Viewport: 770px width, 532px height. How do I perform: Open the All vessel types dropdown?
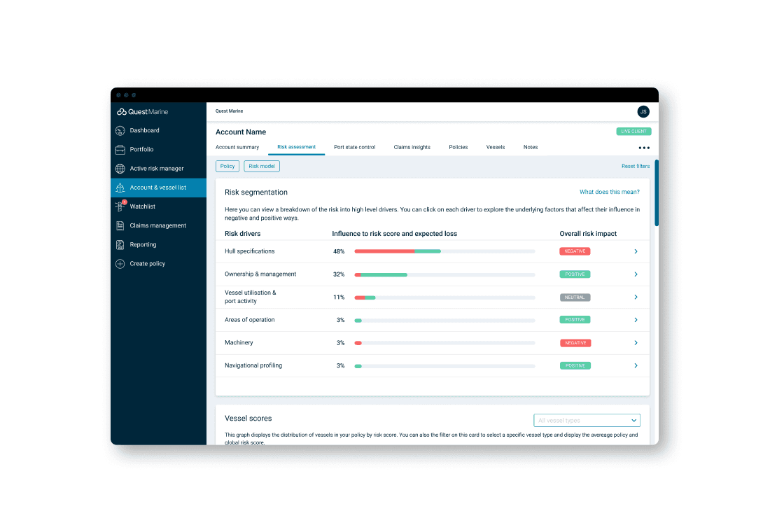pos(587,421)
